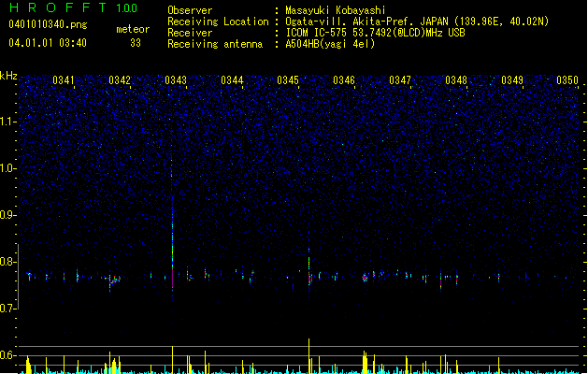Screen dimensions: 588x374
Task: Click the Receiving Location value text
Action: click(x=417, y=22)
